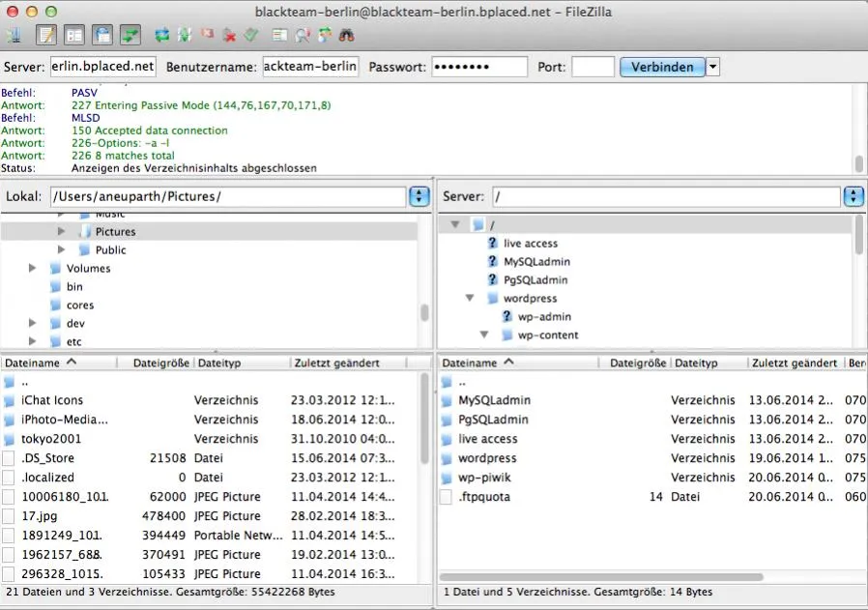Open the binoculars file search icon
868x610 pixels.
pos(347,36)
